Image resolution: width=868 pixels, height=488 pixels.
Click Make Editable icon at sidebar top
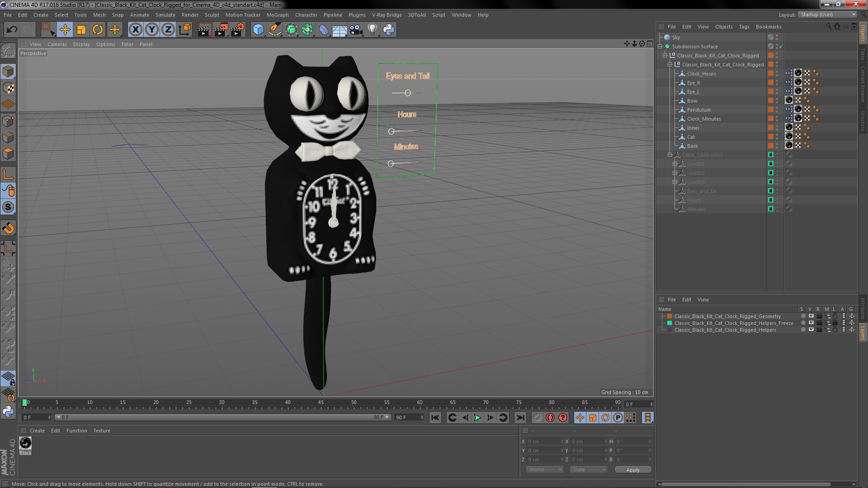click(x=8, y=51)
